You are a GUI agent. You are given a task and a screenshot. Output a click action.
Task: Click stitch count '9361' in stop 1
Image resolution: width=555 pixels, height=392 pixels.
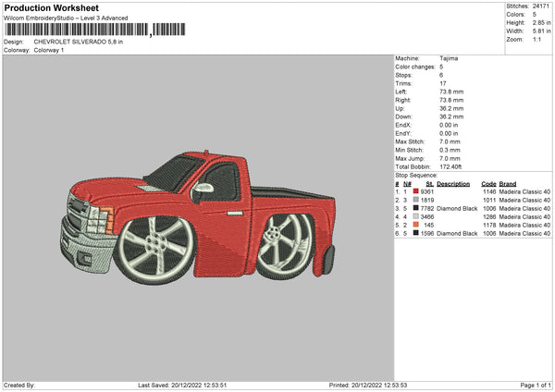point(426,191)
